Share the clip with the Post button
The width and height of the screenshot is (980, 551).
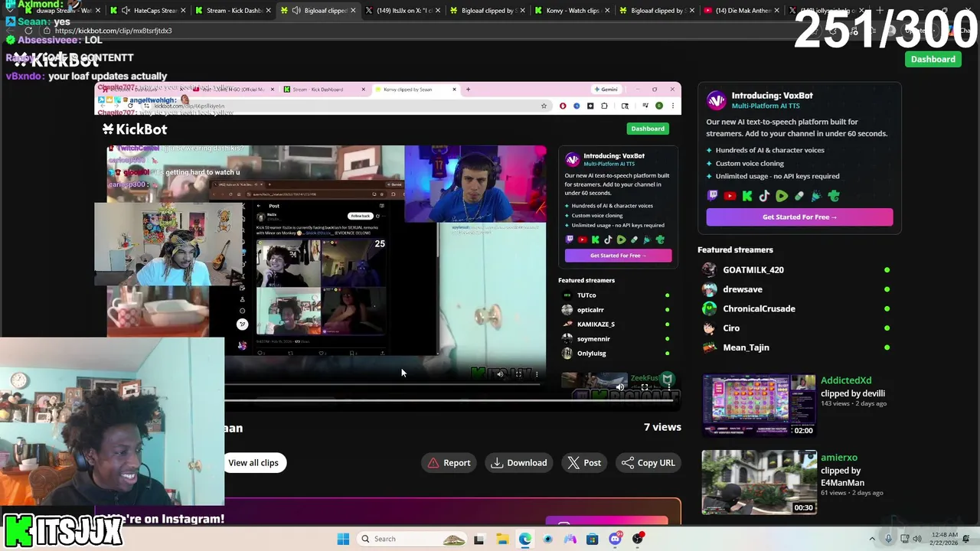point(584,462)
